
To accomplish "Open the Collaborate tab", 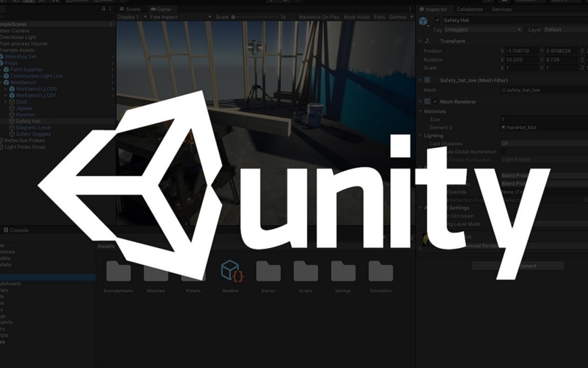I will (x=470, y=9).
